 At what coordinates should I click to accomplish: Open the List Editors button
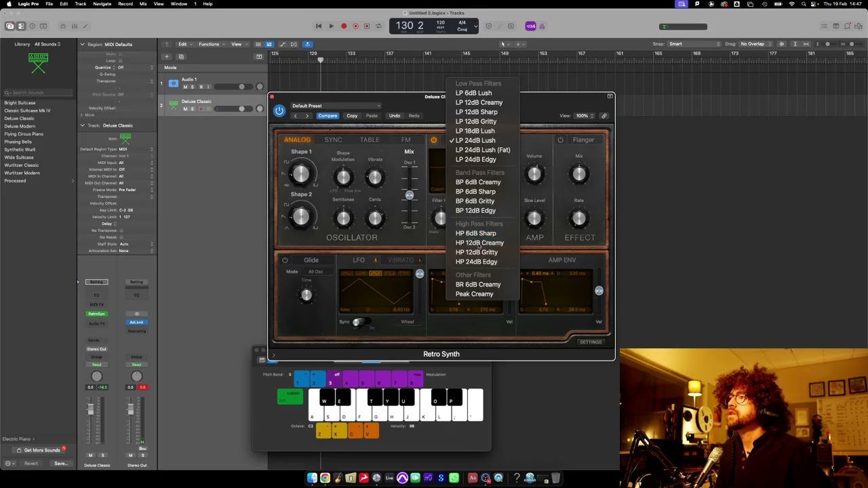(825, 26)
